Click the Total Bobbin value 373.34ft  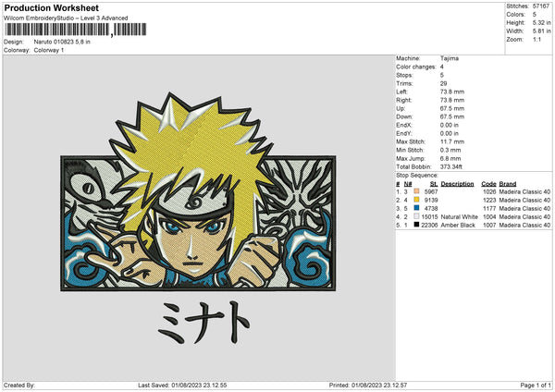(451, 167)
